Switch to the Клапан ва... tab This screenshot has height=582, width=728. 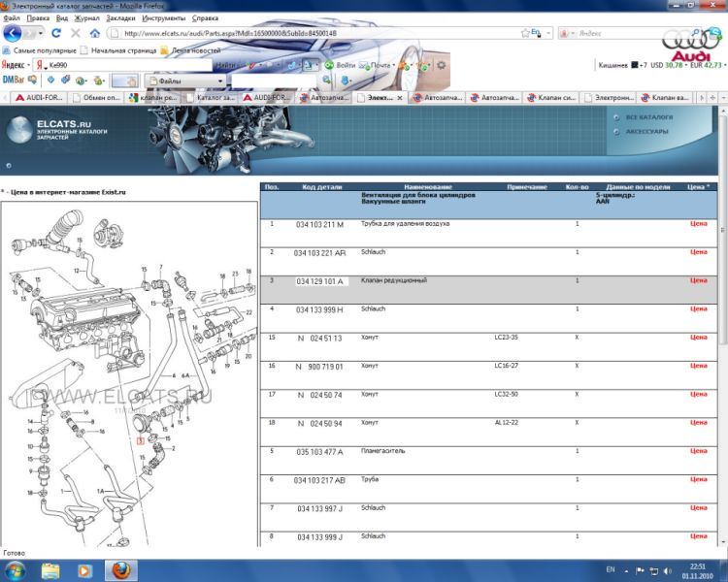pos(665,97)
